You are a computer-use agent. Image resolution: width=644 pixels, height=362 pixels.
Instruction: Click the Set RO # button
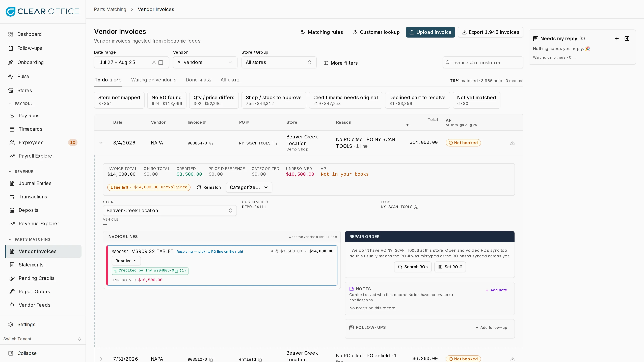coord(450,267)
